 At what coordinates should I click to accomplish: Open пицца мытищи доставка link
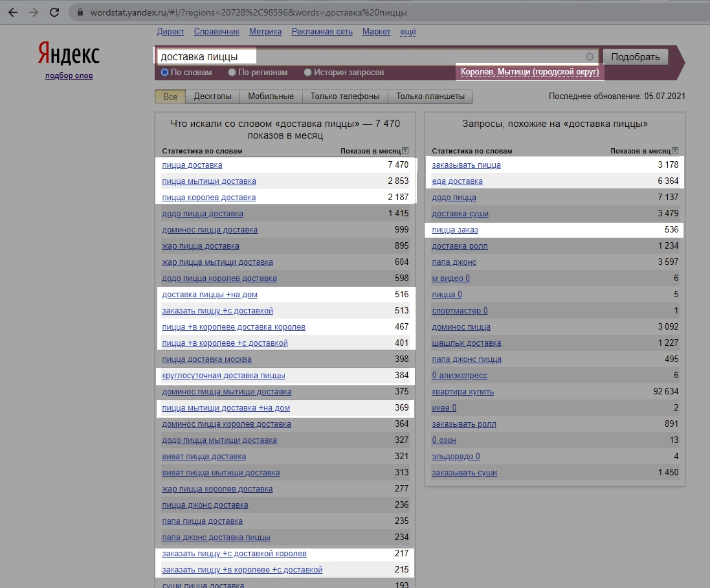tap(209, 181)
